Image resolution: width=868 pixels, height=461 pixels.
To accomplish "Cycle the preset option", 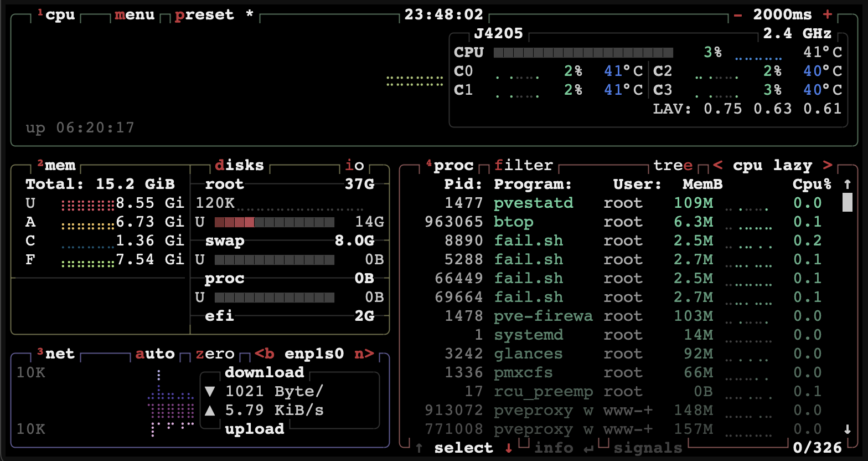I will (204, 15).
